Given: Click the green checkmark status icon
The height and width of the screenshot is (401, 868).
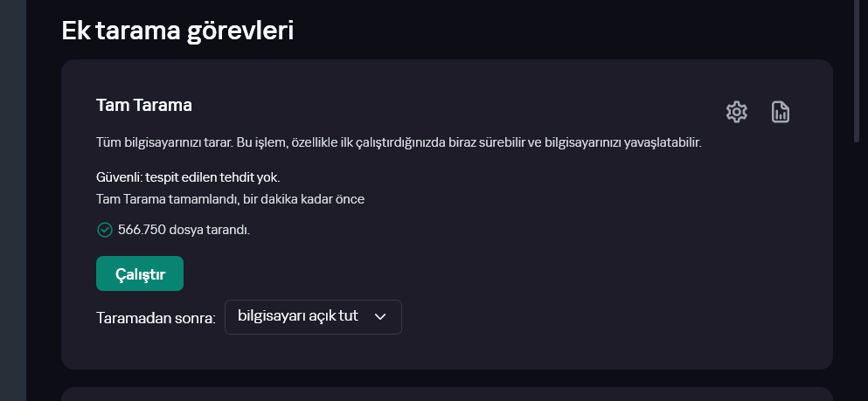Looking at the screenshot, I should click(x=105, y=230).
